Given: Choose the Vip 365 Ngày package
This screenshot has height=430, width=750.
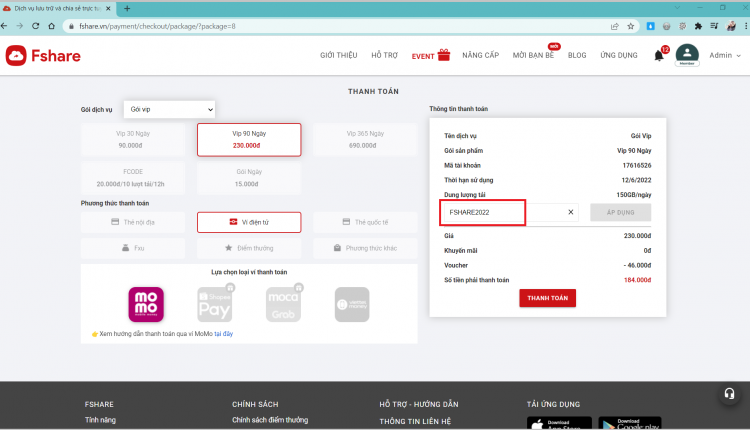Looking at the screenshot, I should (365, 140).
